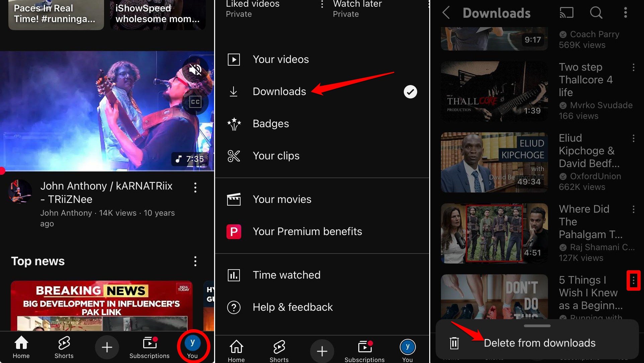Open the iShowSpeed wholesome moments short
This screenshot has width=644, height=363.
[x=158, y=15]
